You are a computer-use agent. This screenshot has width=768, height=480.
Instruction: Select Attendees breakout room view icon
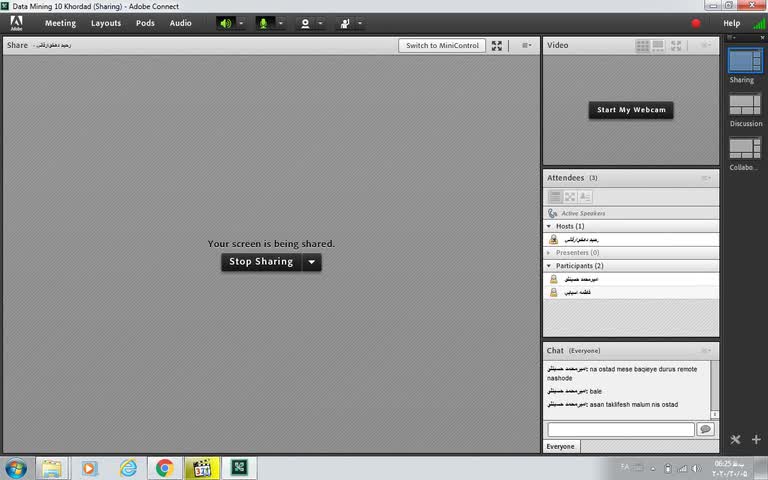[570, 197]
